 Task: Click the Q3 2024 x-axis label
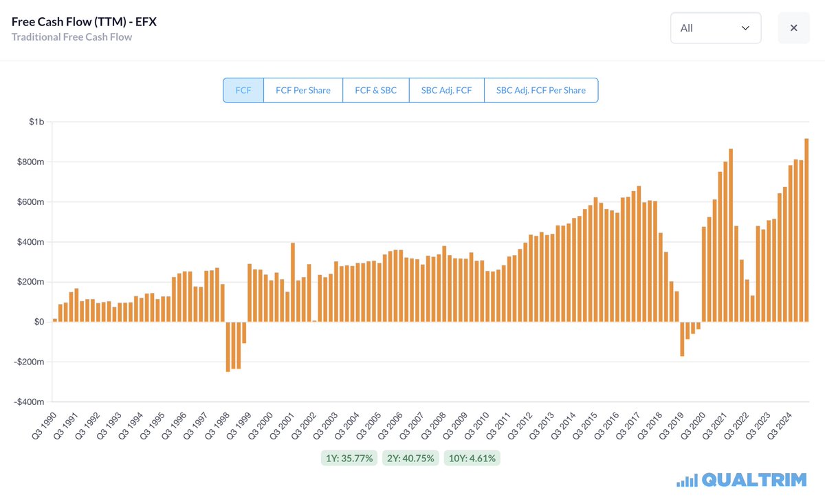coord(778,425)
